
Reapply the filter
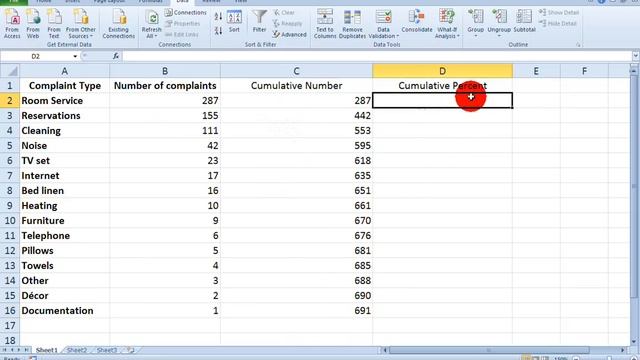[x=288, y=24]
